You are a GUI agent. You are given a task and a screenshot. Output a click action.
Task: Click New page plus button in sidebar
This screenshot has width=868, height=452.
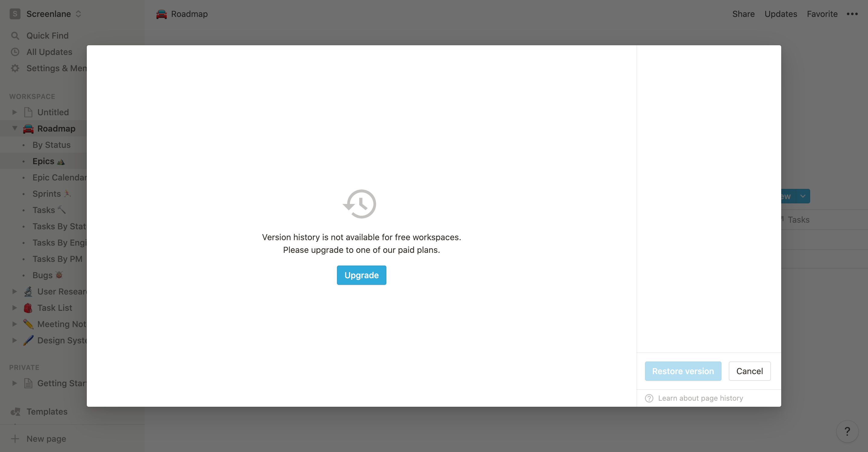click(15, 438)
